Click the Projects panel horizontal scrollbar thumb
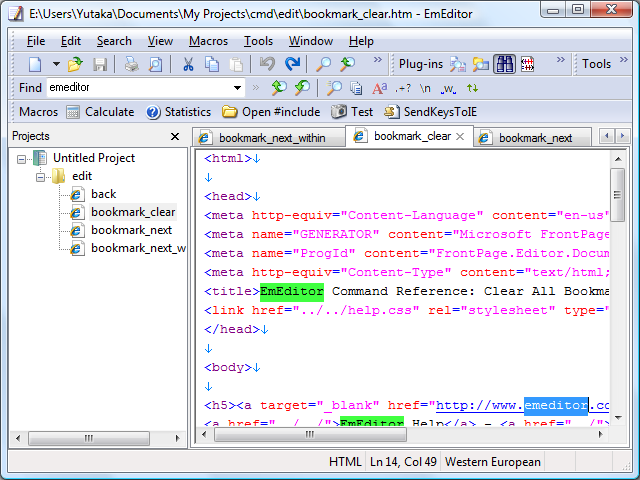640x480 pixels. point(89,438)
